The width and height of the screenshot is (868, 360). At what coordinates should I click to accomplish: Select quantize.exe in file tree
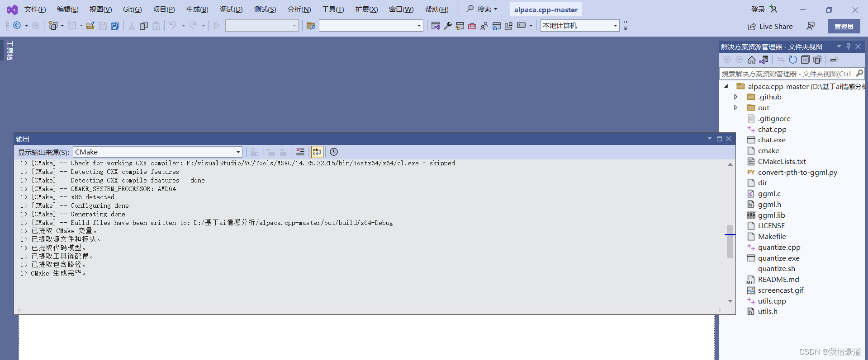pos(778,258)
